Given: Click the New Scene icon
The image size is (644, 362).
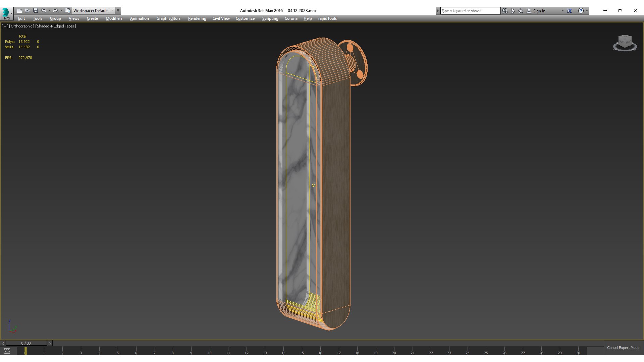Looking at the screenshot, I should 19,11.
